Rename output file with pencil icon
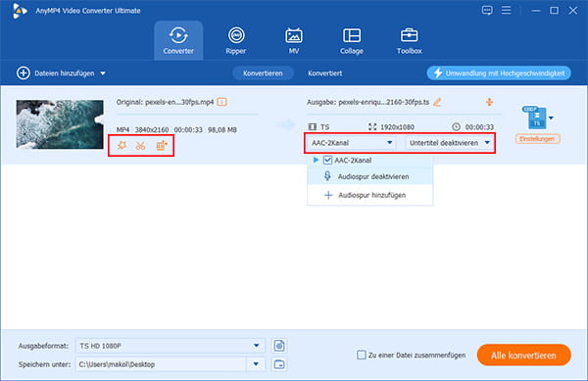Screen dimensions: 588x381 coord(437,102)
